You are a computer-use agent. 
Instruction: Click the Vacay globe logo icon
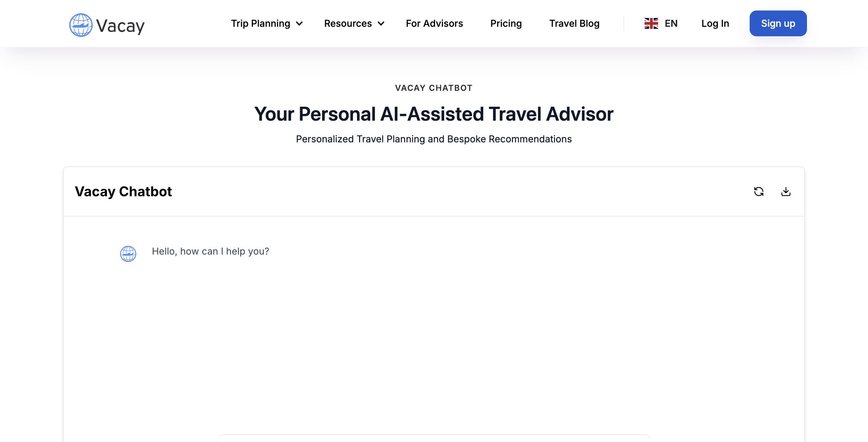(x=81, y=25)
